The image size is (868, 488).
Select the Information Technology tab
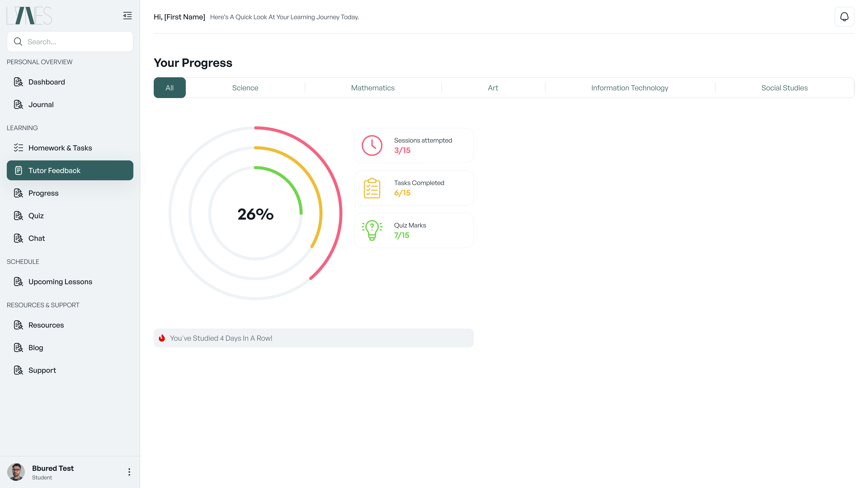pos(629,88)
